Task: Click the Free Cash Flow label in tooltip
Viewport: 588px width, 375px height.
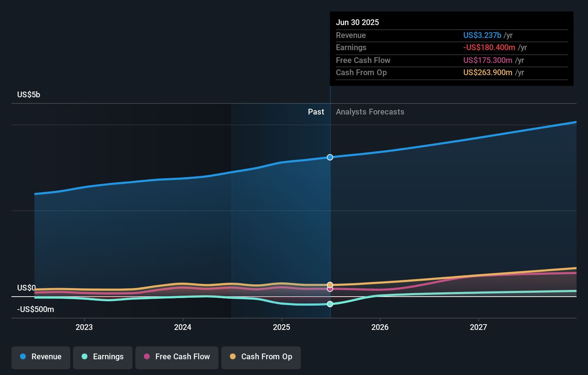Action: tap(363, 60)
